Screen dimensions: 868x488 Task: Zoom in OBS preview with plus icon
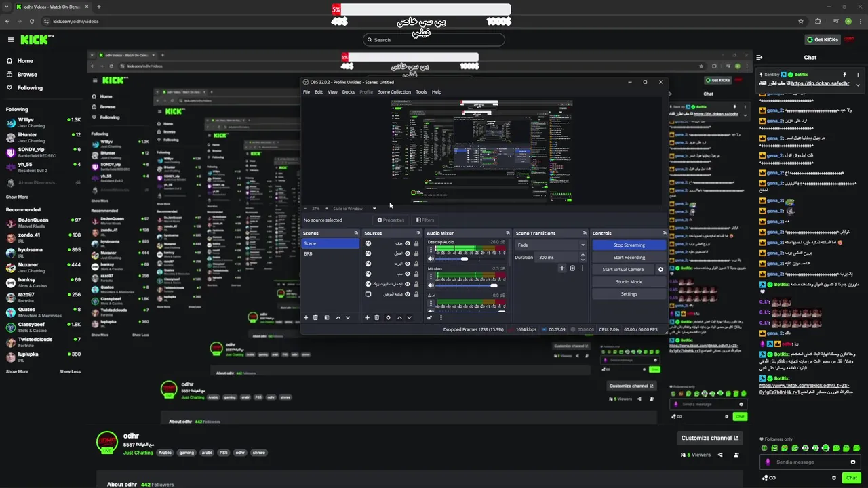coord(327,209)
